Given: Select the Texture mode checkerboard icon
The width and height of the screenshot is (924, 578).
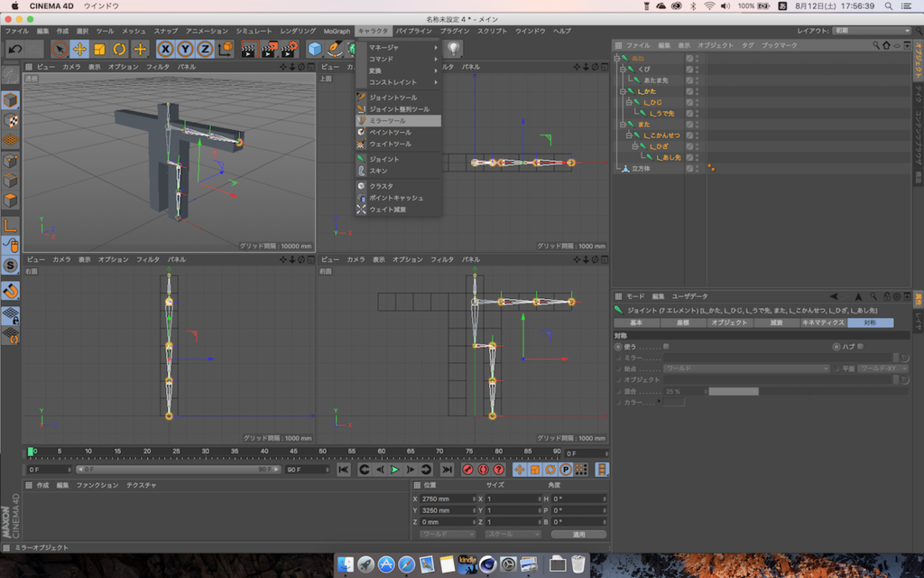Looking at the screenshot, I should [11, 120].
